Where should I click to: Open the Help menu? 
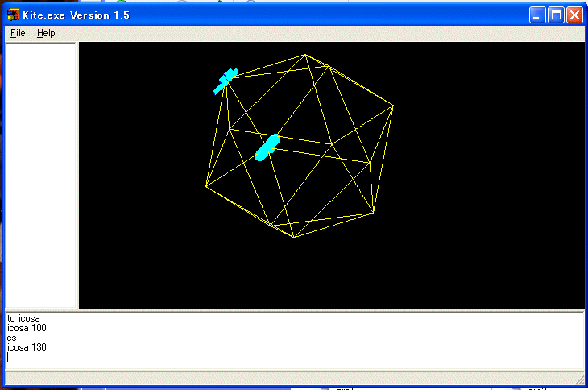(x=46, y=33)
